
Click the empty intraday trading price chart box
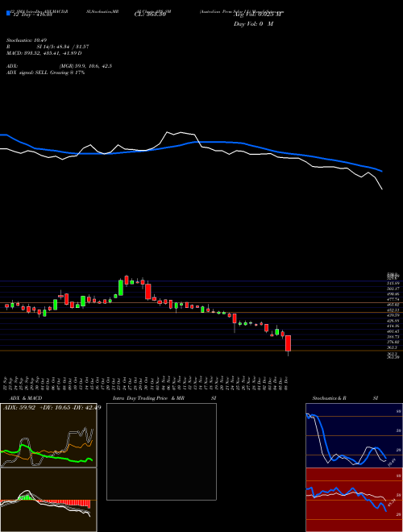(161, 451)
